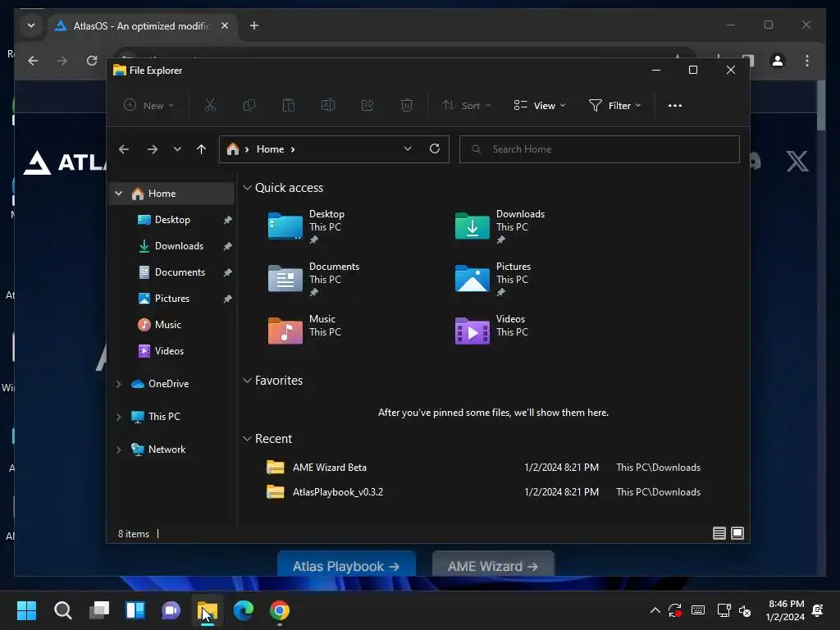Expand the address bar history dropdown
This screenshot has width=840, height=630.
(407, 149)
